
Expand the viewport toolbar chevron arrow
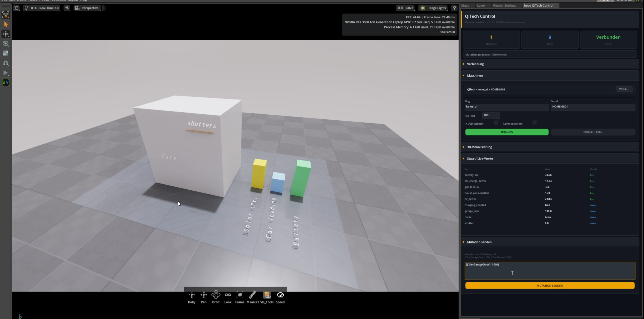pyautogui.click(x=104, y=8)
